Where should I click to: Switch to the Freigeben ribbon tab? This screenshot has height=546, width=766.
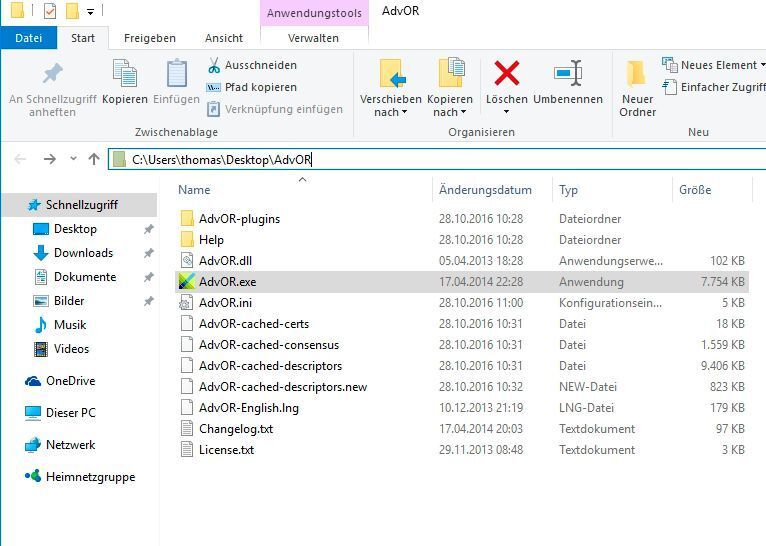click(149, 38)
